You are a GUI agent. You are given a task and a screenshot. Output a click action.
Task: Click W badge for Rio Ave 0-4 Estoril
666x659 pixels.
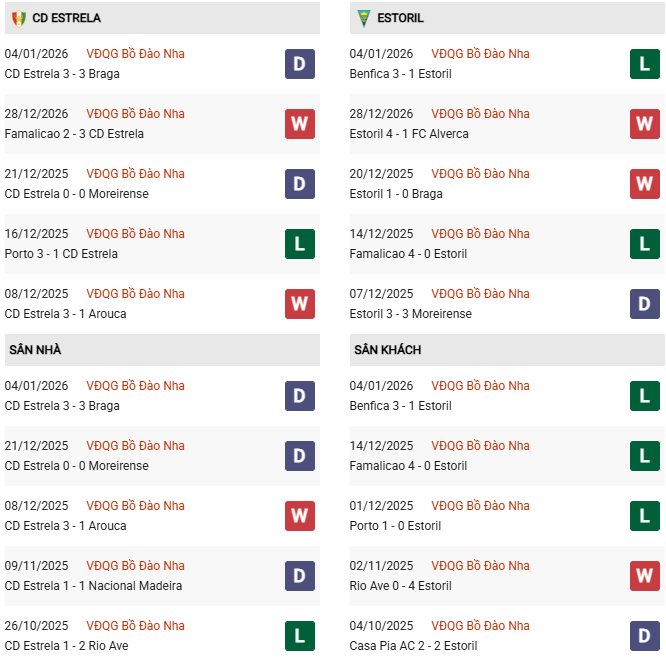pyautogui.click(x=645, y=576)
